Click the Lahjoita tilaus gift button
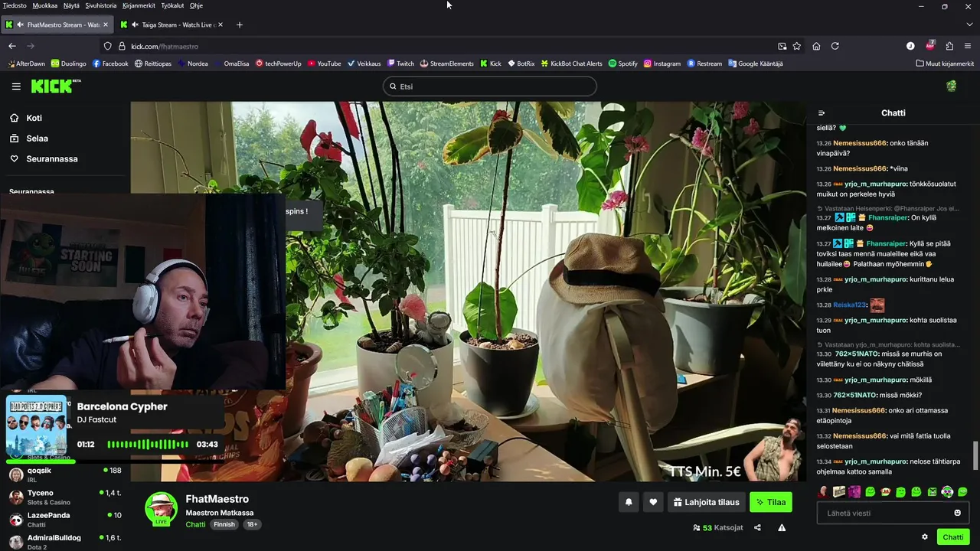Viewport: 980px width, 551px height. point(706,502)
